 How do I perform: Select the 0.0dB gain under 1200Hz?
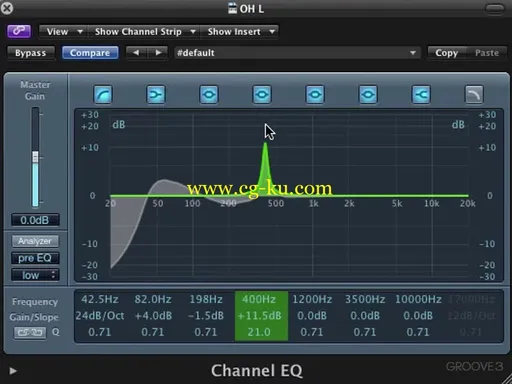click(312, 315)
